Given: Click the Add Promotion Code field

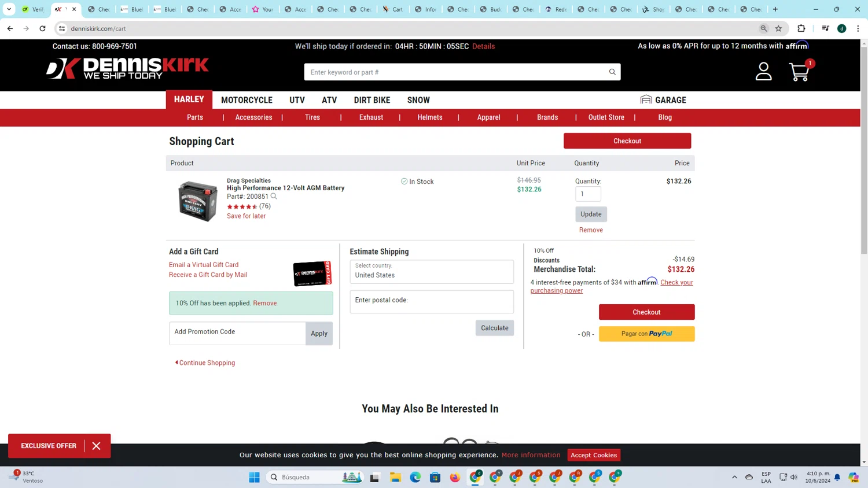Looking at the screenshot, I should click(237, 333).
